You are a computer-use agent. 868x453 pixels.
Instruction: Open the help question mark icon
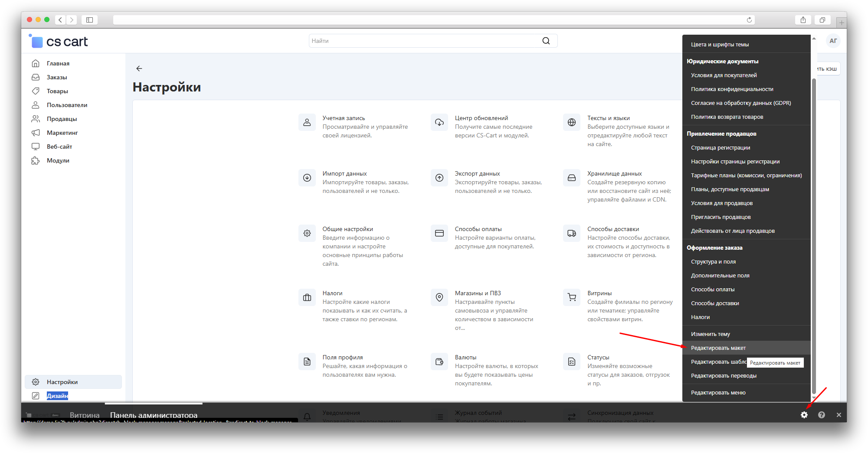point(821,415)
